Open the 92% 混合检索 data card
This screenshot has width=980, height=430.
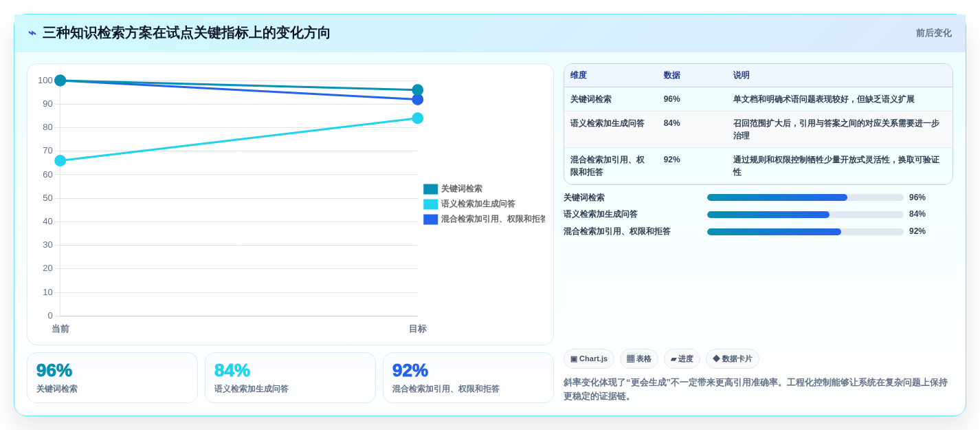pos(468,378)
